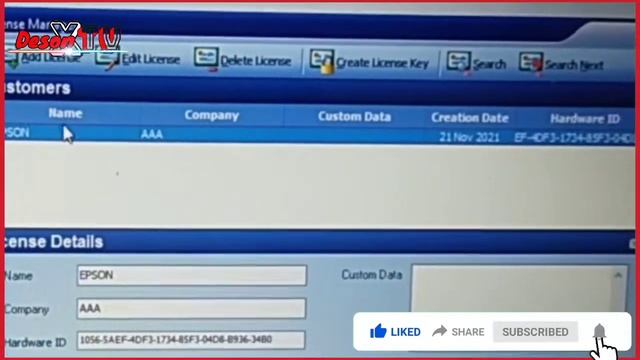The image size is (640, 360).
Task: Click the Search text label in toolbar
Action: [489, 64]
